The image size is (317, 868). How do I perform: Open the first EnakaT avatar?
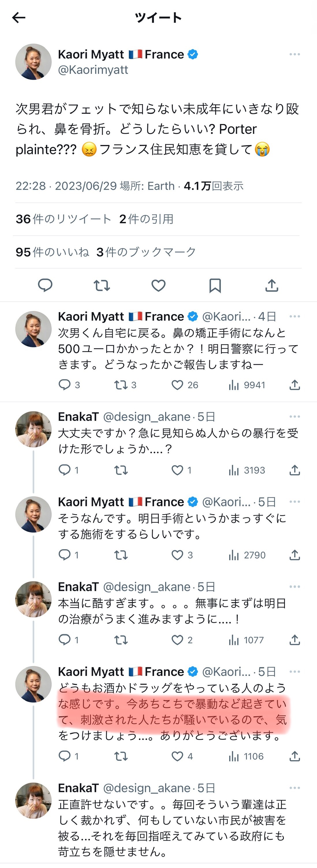pyautogui.click(x=33, y=429)
